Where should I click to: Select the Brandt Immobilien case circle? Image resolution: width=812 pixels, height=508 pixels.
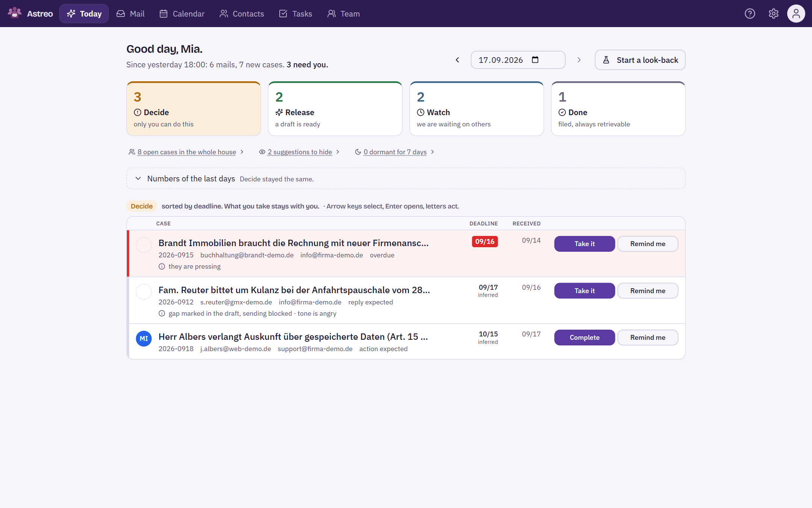[144, 245]
